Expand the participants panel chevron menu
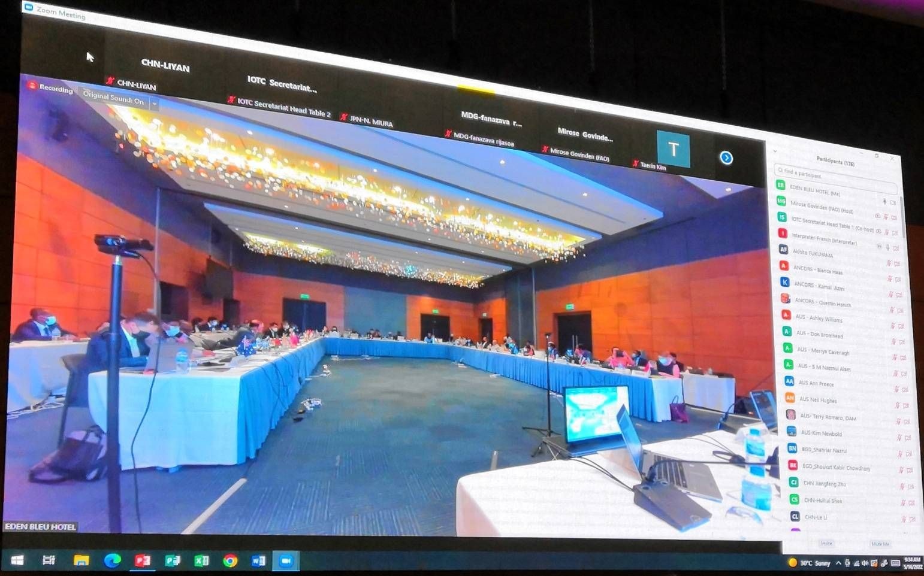The height and width of the screenshot is (576, 924). point(775,151)
